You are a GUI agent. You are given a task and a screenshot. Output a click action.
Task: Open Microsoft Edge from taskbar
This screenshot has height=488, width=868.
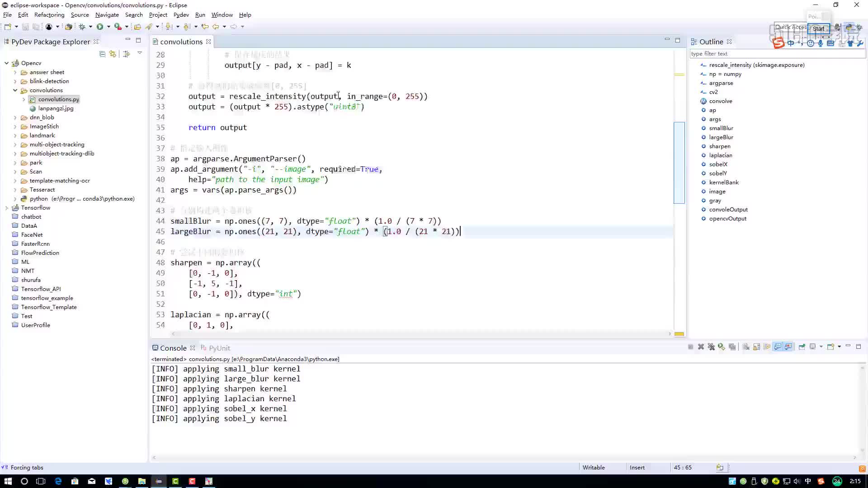(x=58, y=481)
